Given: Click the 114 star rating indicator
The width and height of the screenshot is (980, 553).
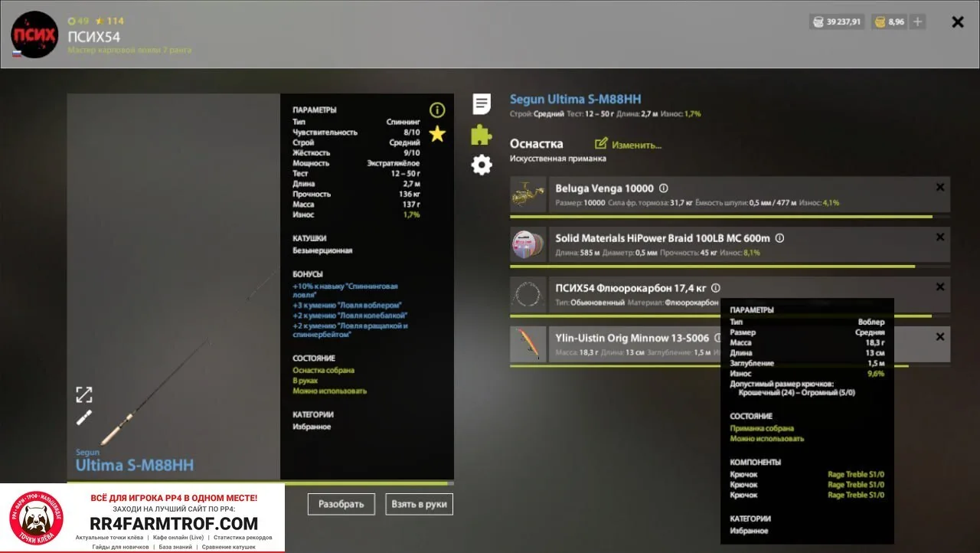Looking at the screenshot, I should click(x=109, y=21).
